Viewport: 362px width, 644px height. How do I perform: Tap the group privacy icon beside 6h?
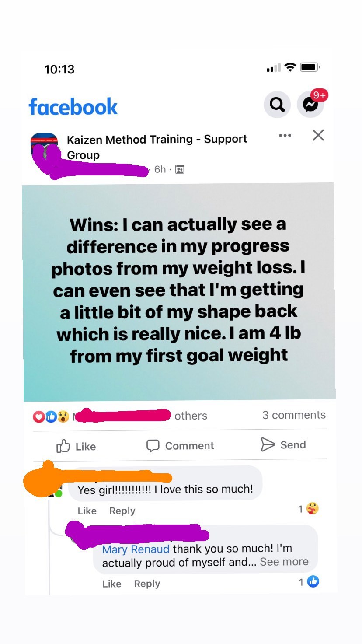(179, 169)
